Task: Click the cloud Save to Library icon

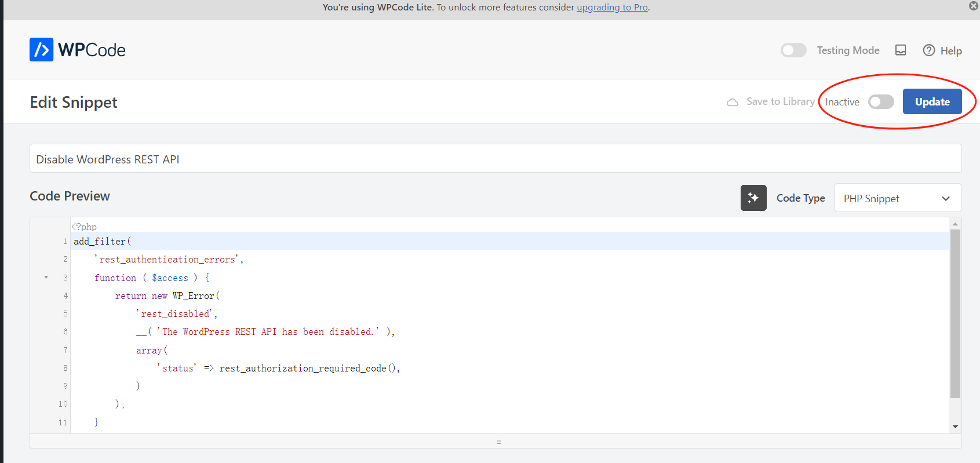Action: pyautogui.click(x=733, y=102)
